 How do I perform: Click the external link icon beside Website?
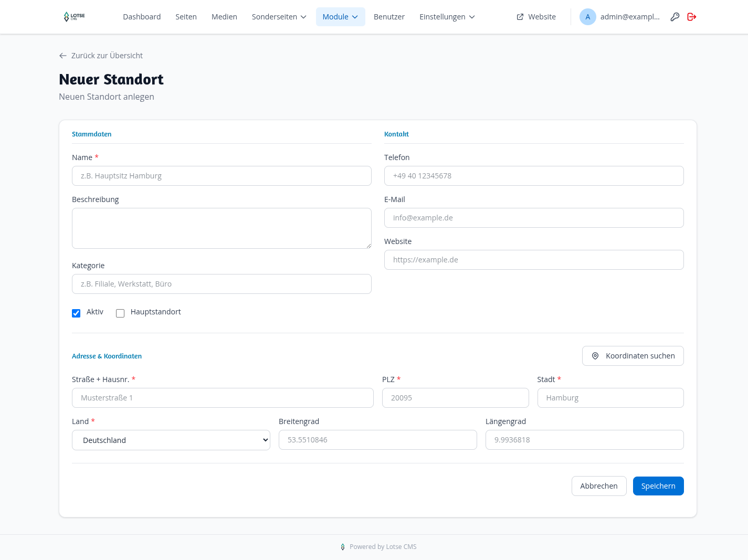click(x=520, y=17)
